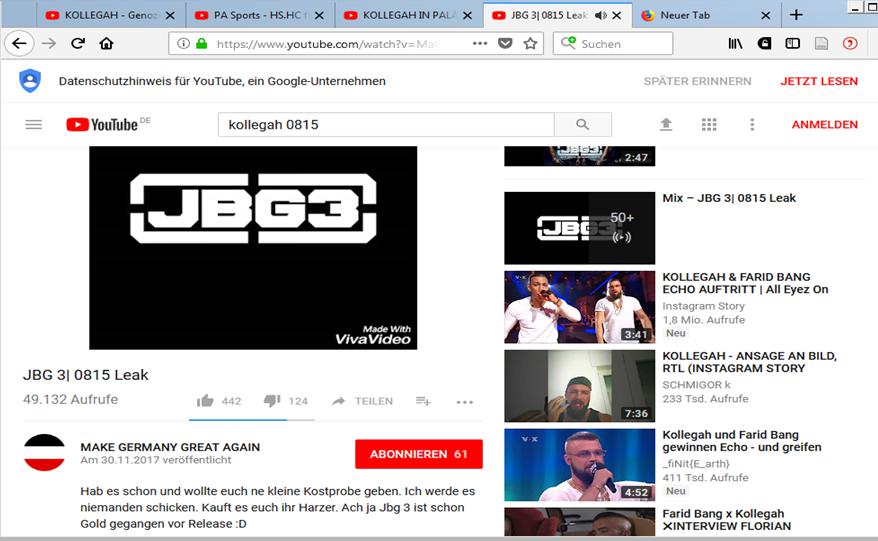
Task: Click the YouTube search magnifier button
Action: tap(582, 124)
